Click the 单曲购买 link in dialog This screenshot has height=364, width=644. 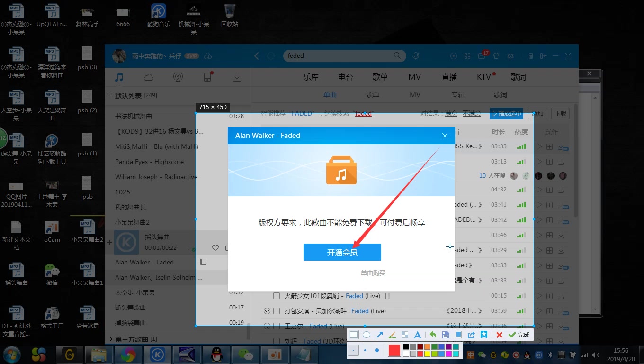pos(373,273)
